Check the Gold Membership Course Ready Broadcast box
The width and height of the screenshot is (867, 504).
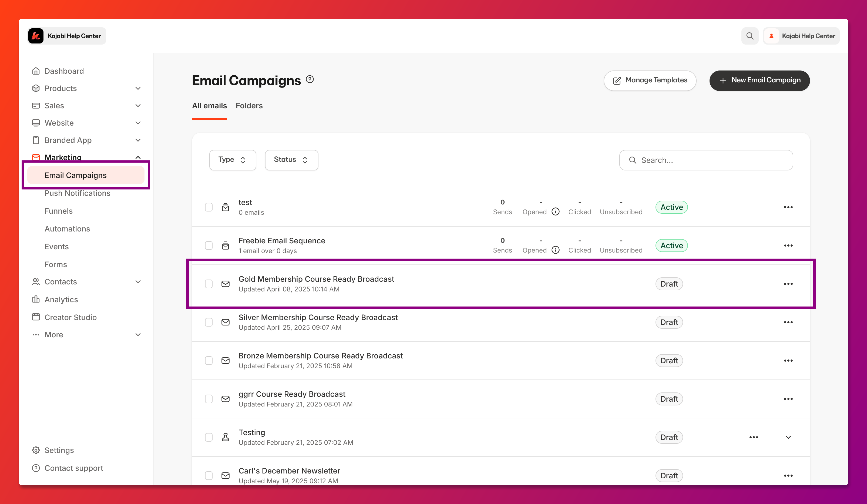click(209, 284)
